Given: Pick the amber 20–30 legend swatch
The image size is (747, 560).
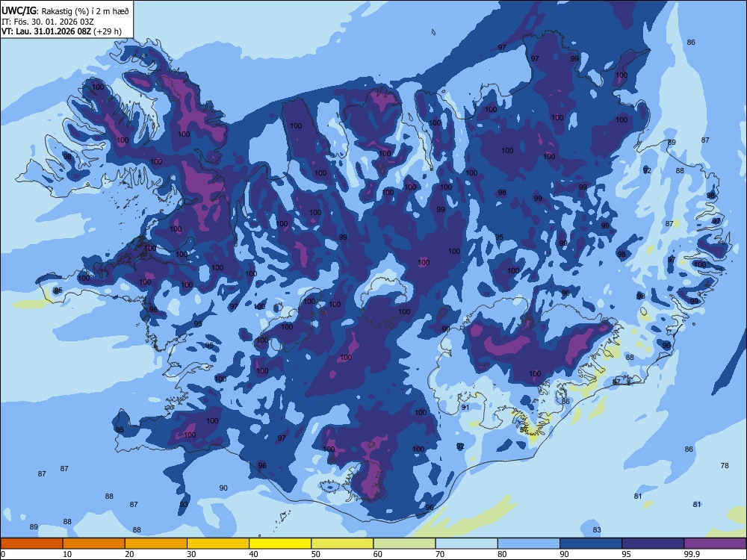Looking at the screenshot, I should point(156,544).
